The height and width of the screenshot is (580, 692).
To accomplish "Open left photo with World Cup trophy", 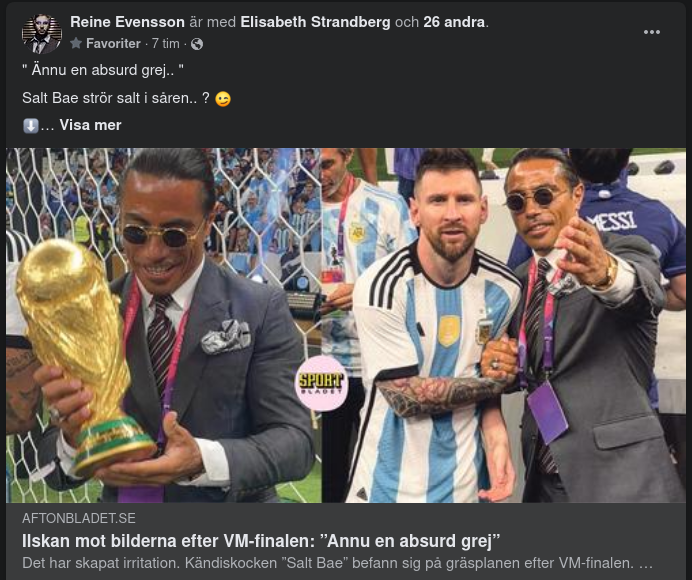I will [x=164, y=325].
